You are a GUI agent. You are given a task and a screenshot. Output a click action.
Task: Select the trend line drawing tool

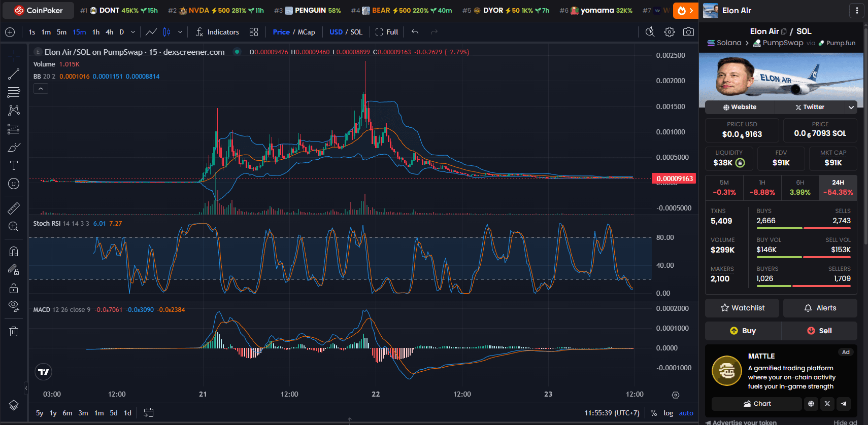tap(14, 74)
